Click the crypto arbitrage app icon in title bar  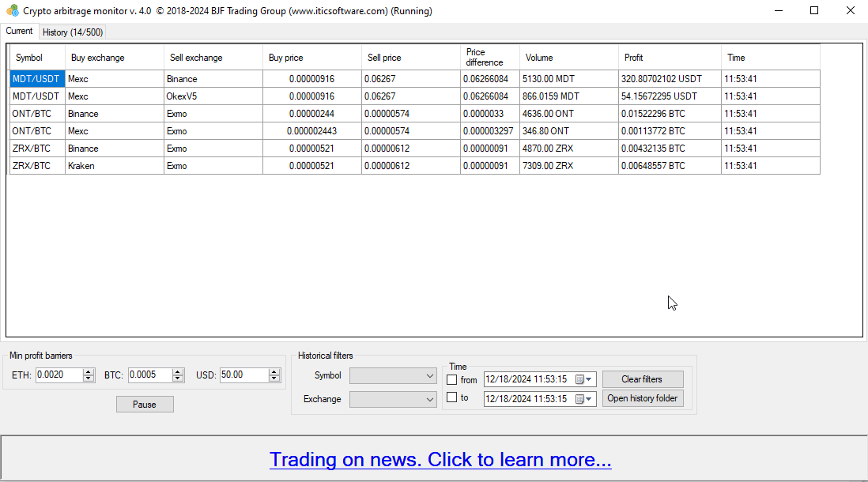click(x=11, y=10)
